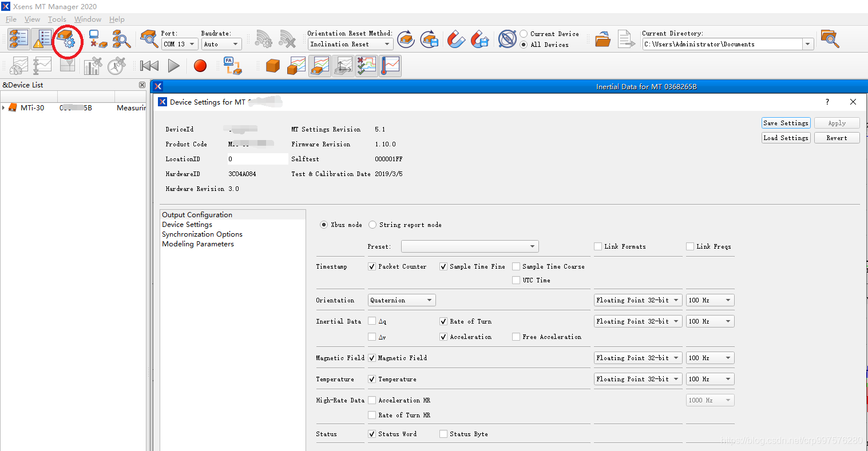Select Modeling Parameters entry

233,244
